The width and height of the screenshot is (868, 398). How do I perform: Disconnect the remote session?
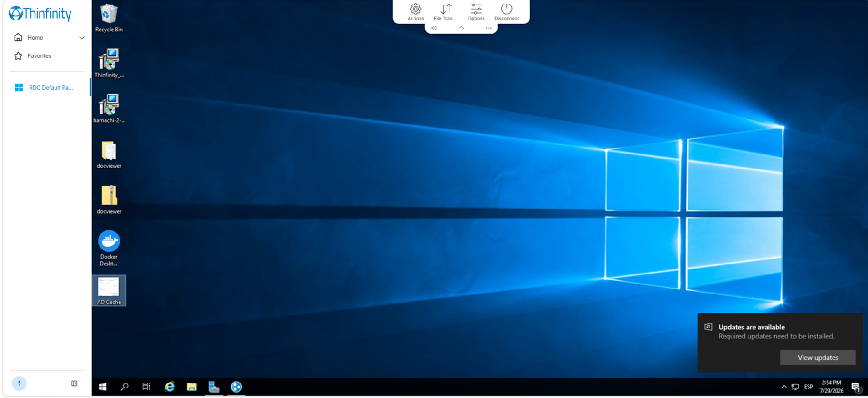506,12
